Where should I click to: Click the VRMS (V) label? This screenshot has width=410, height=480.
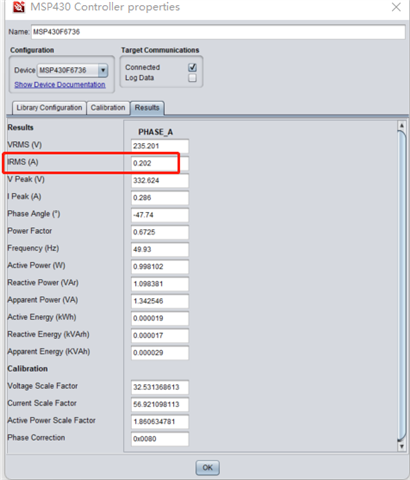point(24,145)
